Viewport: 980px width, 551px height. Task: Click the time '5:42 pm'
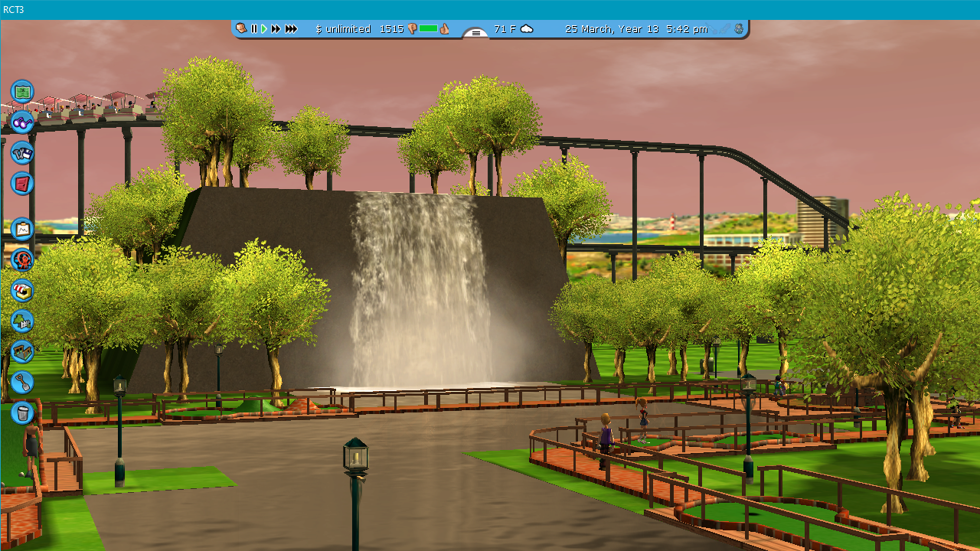(687, 29)
